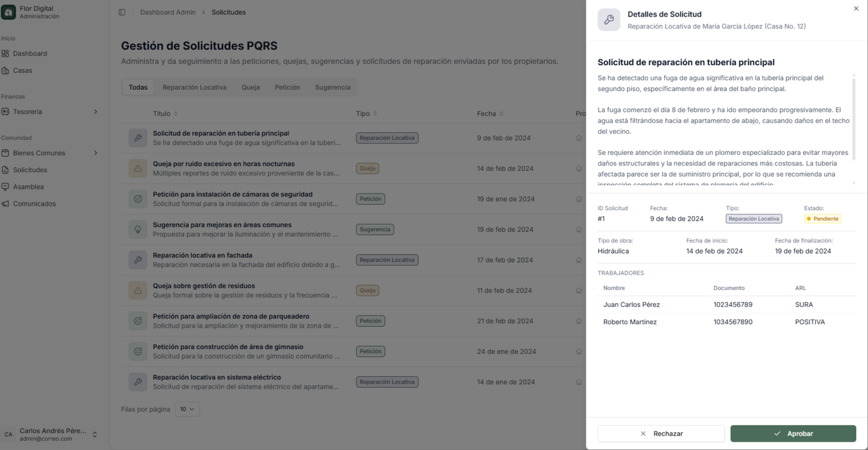Sort table by Tipo column

(366, 113)
